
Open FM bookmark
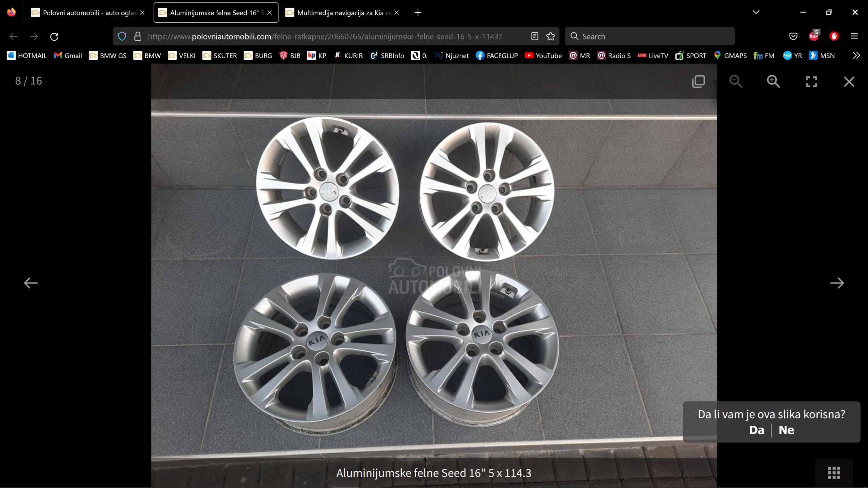point(764,56)
